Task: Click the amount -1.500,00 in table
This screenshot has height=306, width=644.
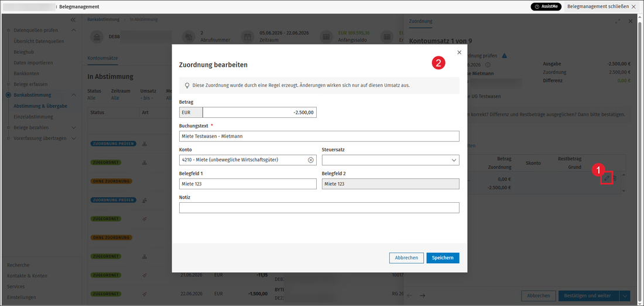Action: coord(258,294)
